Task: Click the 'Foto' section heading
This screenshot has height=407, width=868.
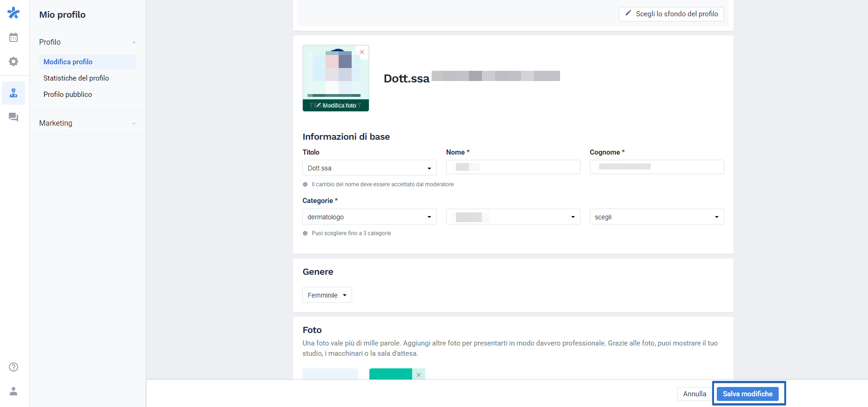Action: (312, 330)
